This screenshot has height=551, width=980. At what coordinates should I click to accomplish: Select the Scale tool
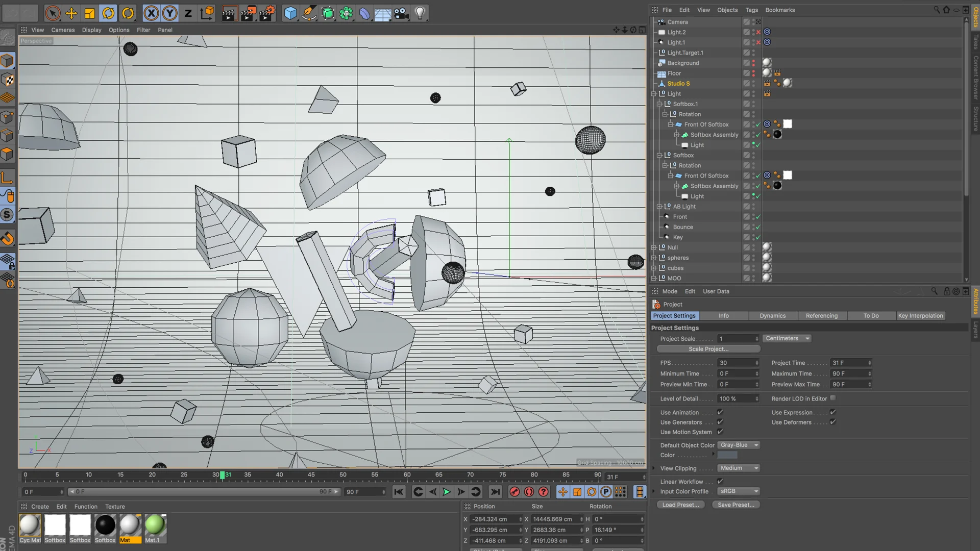(90, 13)
